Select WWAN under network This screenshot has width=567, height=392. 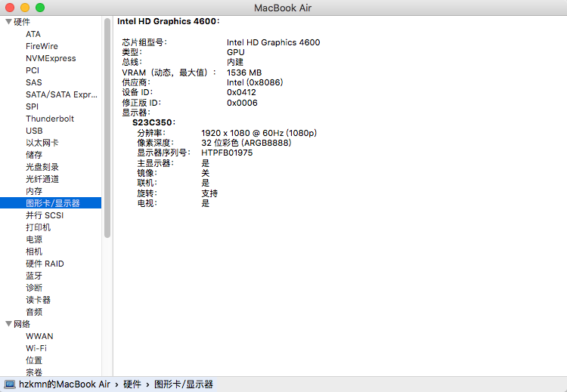coord(39,336)
